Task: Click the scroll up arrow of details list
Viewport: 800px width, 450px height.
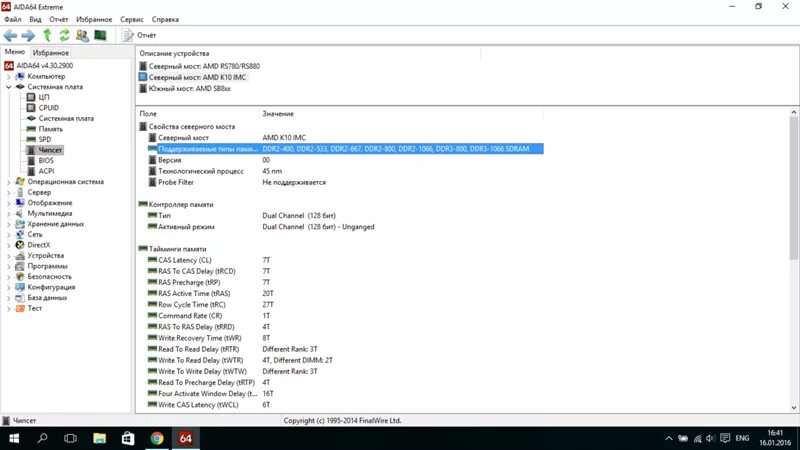Action: [794, 112]
